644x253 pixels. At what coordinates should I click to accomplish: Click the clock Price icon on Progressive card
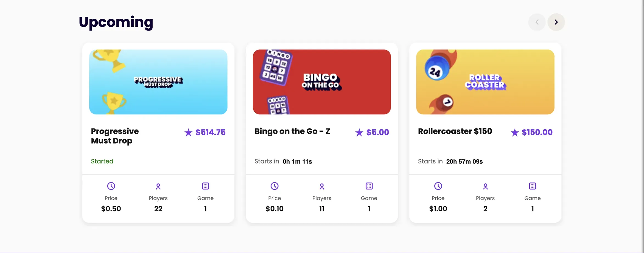click(111, 186)
